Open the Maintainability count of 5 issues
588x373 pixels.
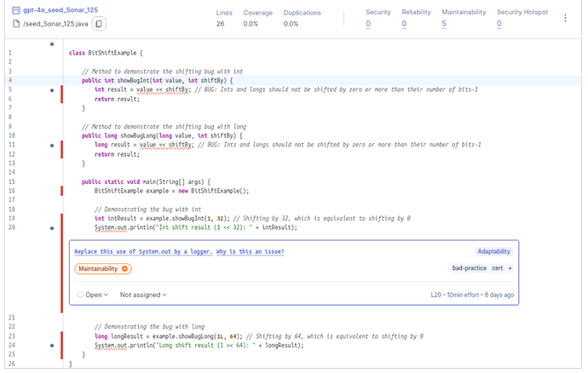444,24
